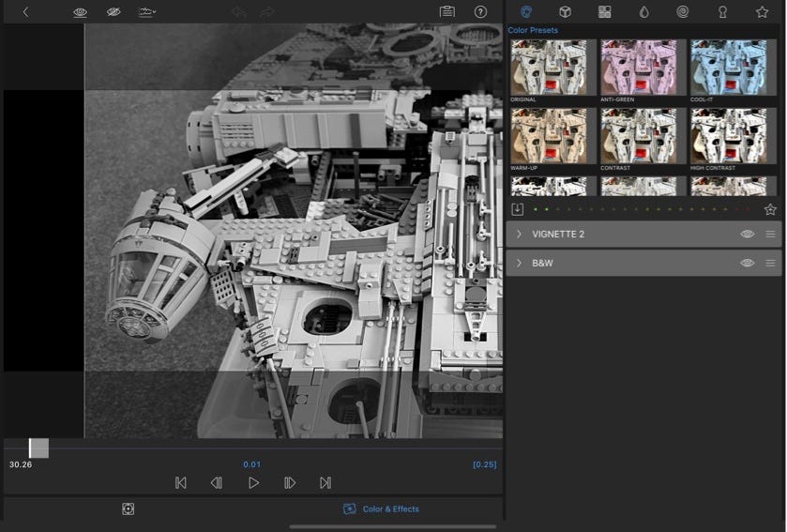787x532 pixels.
Task: Select the spiral distortion tab icon
Action: tap(683, 11)
